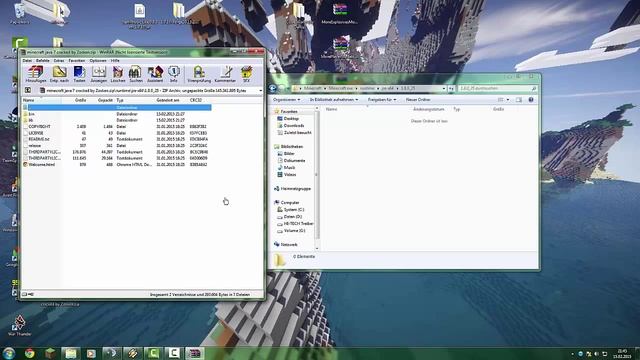Click the Info toolbar icon in WinRAR
640x360 pixels.
(x=174, y=74)
